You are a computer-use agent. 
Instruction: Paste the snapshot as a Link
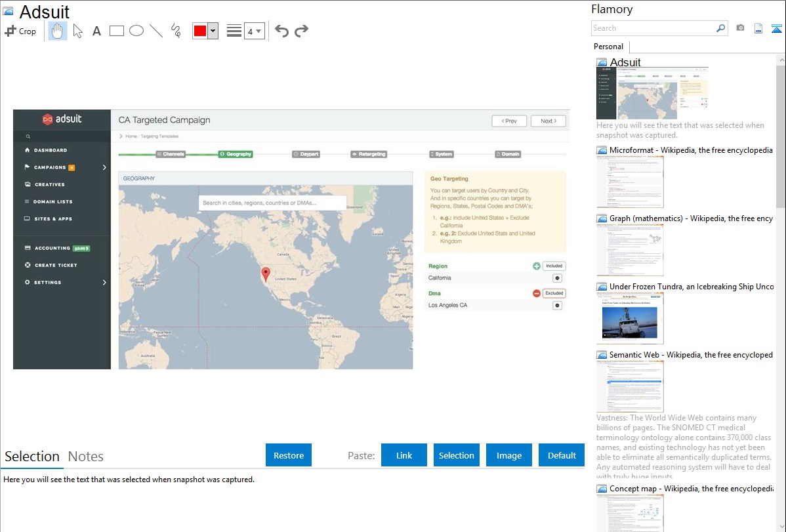click(404, 455)
